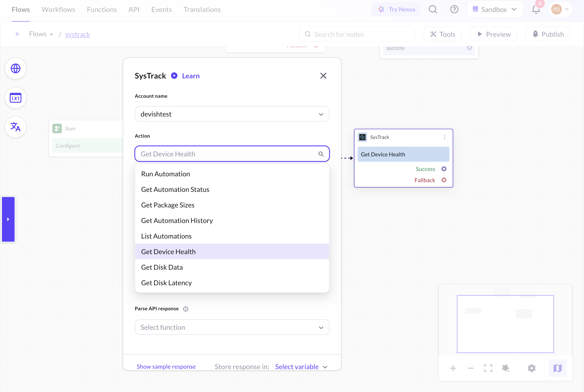Image resolution: width=584 pixels, height=392 pixels.
Task: Open the variables (x) sidebar icon
Action: (x=16, y=98)
